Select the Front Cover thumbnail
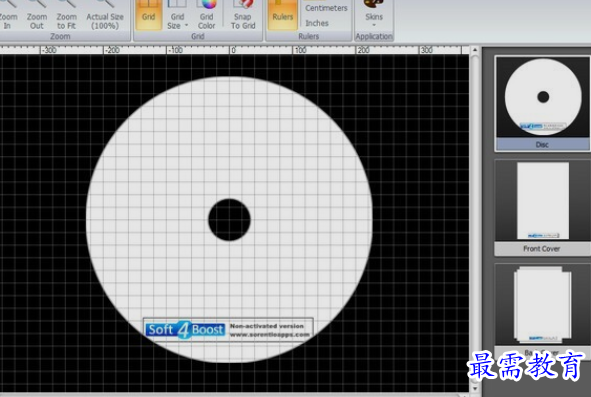Image resolution: width=591 pixels, height=397 pixels. [543, 207]
